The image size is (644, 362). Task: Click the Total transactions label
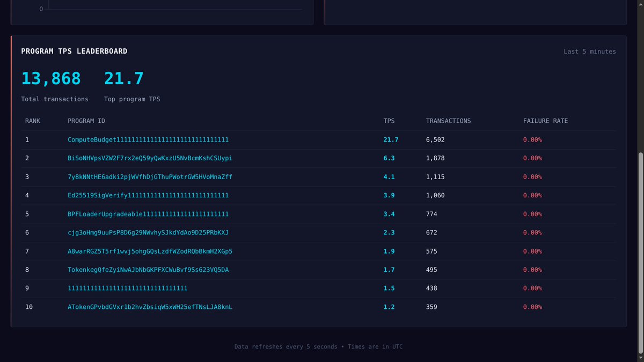coord(55,99)
